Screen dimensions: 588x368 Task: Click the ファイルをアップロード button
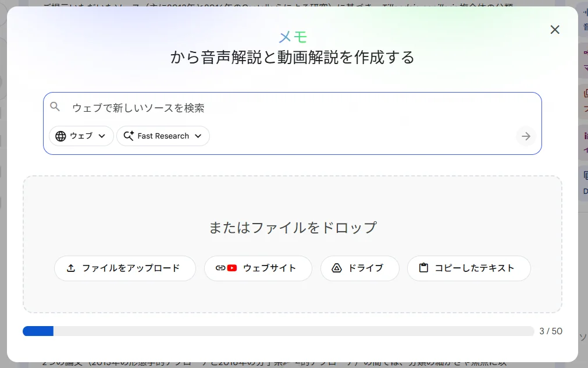pos(124,268)
